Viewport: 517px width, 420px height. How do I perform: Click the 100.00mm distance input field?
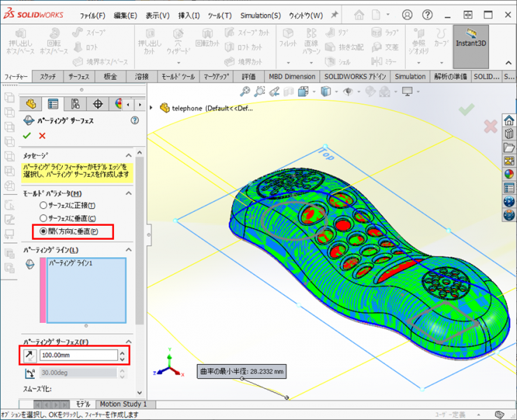tap(78, 356)
